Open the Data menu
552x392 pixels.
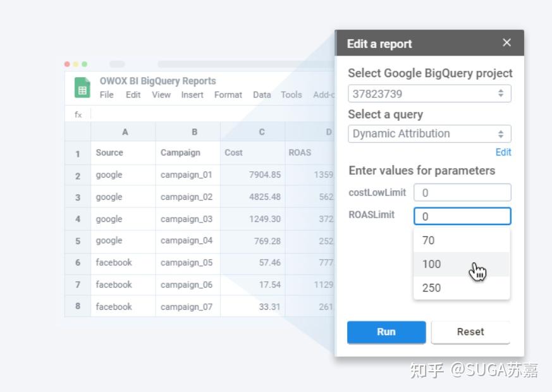[262, 95]
